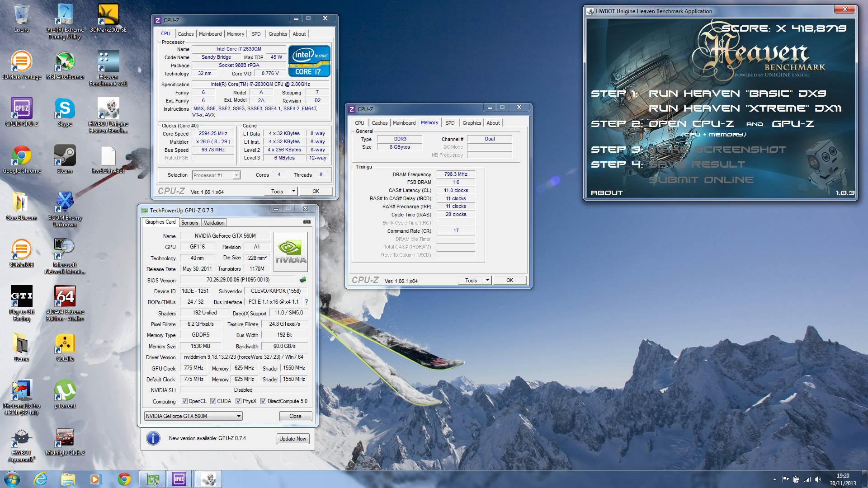
Task: Toggle the OpenCL checkbox in GPU-Z
Action: coord(184,401)
